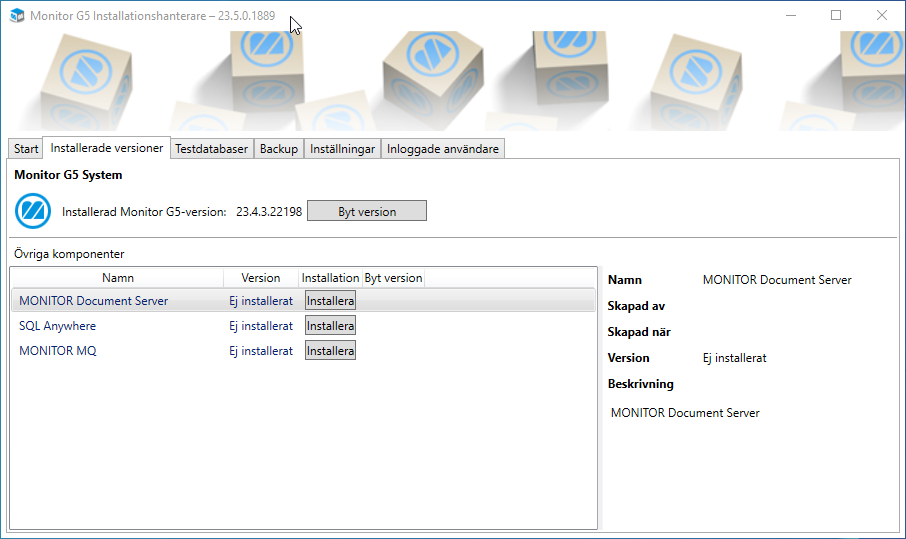
Task: Select the SQL Anywhere component name
Action: coord(57,326)
